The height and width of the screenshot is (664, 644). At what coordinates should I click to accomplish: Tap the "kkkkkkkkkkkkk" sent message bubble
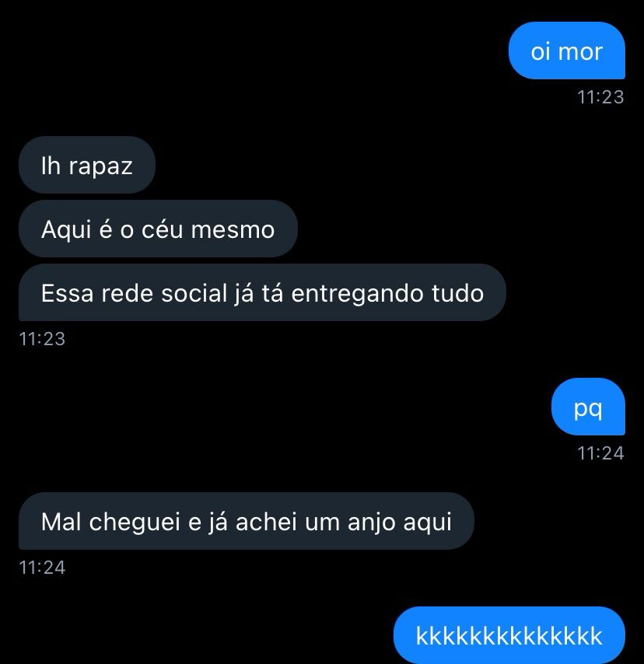click(509, 634)
